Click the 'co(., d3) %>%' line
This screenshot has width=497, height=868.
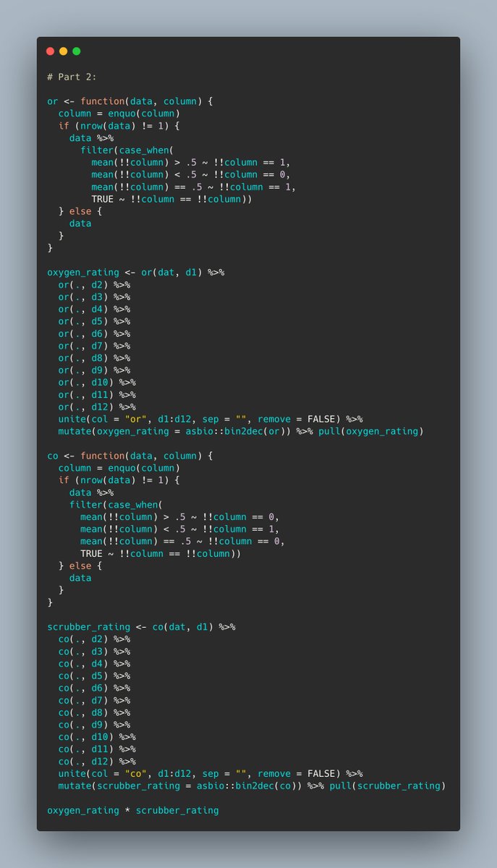coord(94,651)
